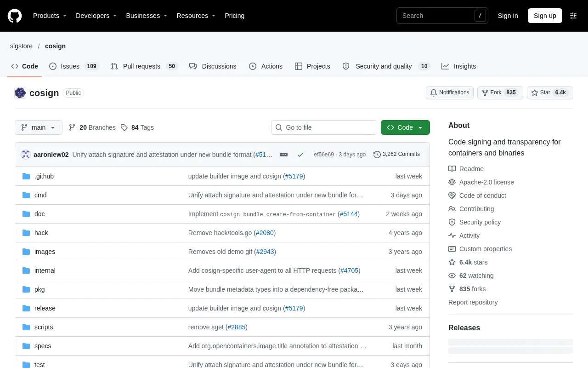The image size is (588, 368).
Task: Switch to the Issues tab
Action: click(74, 66)
